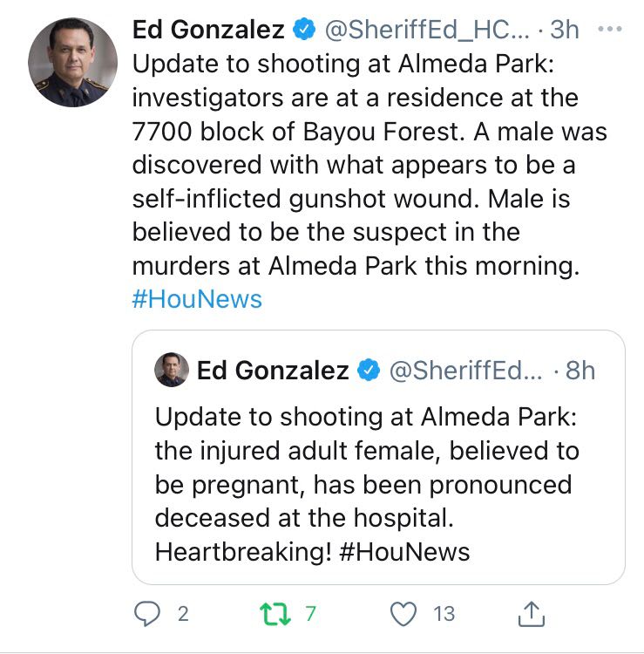Click the @SheriffEd_HC handle in main tweet

[425, 30]
